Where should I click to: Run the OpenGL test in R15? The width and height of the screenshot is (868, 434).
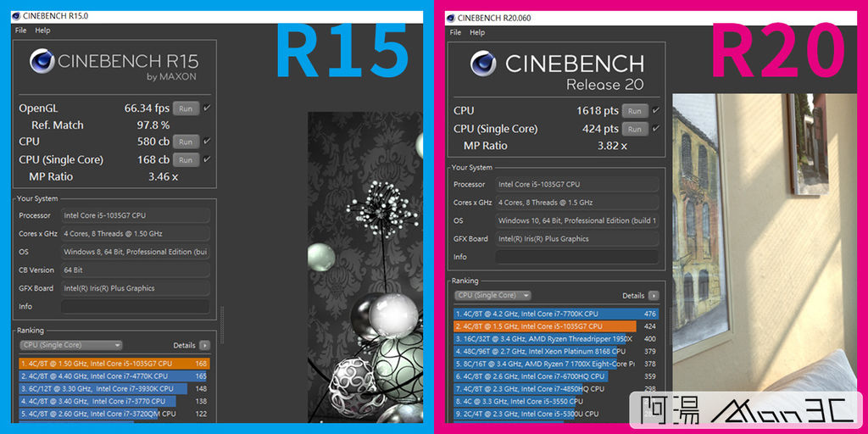[x=186, y=108]
